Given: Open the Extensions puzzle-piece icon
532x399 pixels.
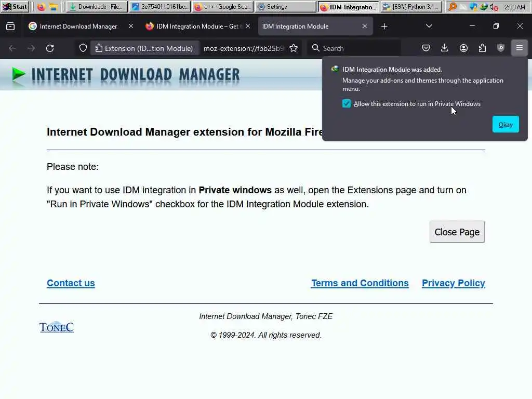Looking at the screenshot, I should 482,48.
